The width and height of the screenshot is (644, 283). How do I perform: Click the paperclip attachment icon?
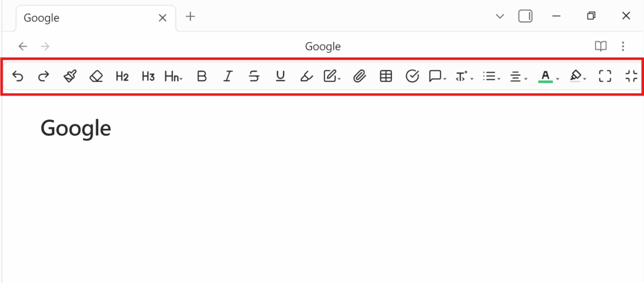[359, 77]
